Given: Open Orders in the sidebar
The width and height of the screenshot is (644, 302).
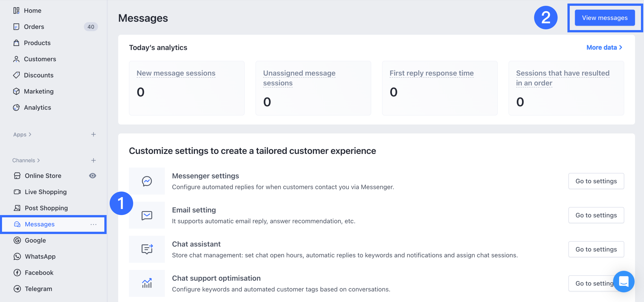Looking at the screenshot, I should 34,27.
